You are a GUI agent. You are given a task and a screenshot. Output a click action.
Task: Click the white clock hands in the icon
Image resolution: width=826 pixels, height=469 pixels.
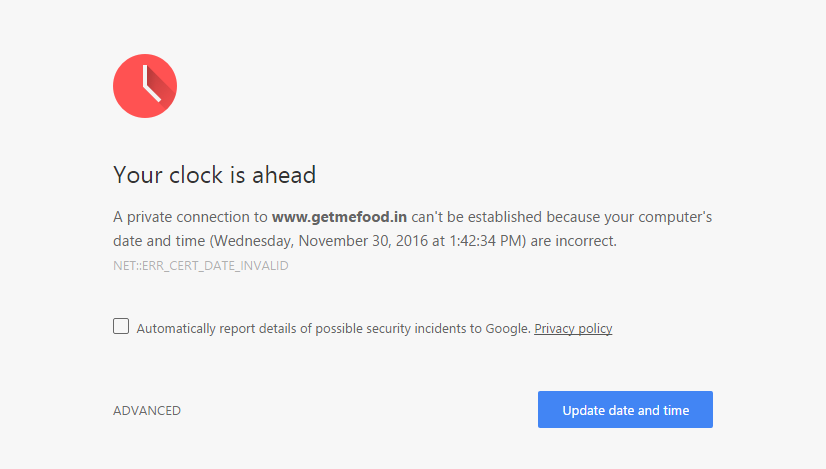point(148,85)
